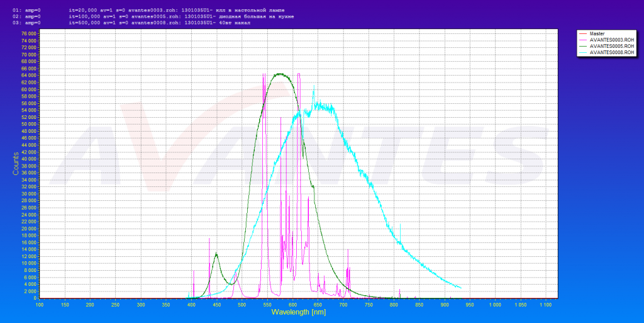The image size is (644, 323).
Task: Click the magenta line swatch in the legend
Action: (583, 40)
